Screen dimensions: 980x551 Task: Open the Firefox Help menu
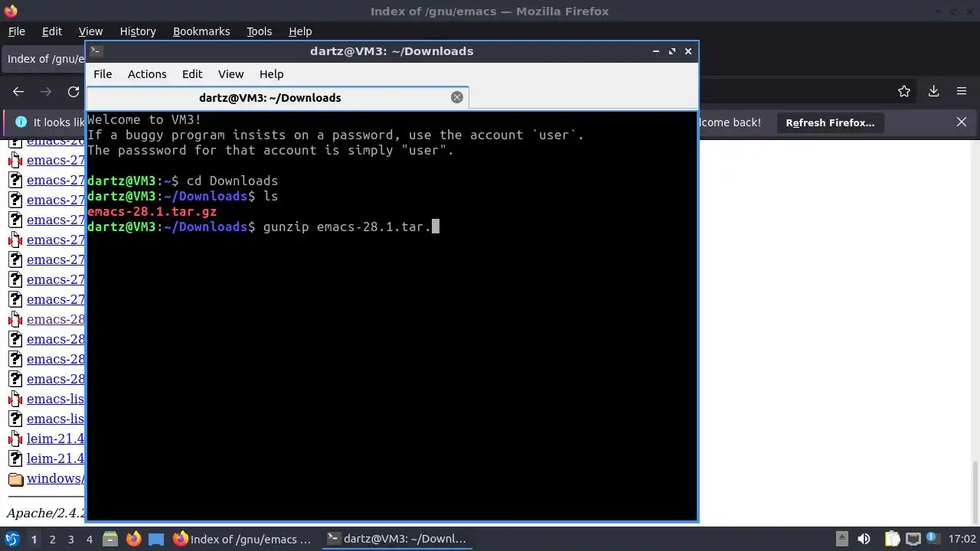tap(300, 31)
